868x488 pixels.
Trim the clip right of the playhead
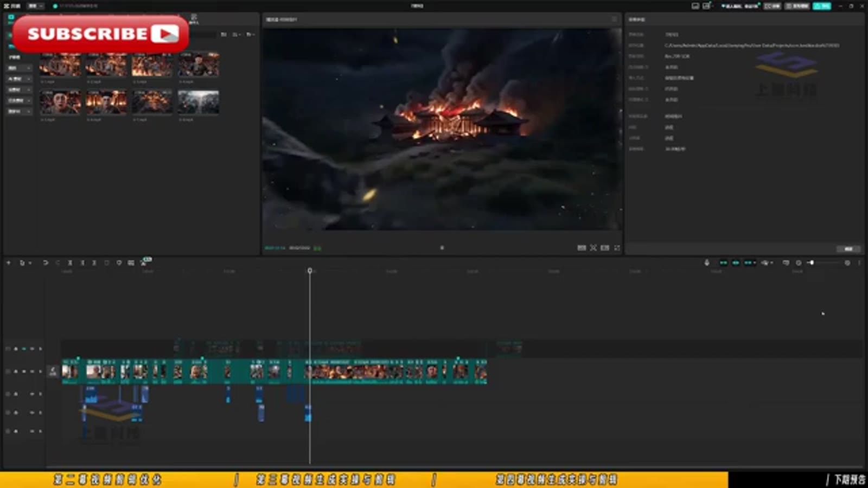point(94,262)
